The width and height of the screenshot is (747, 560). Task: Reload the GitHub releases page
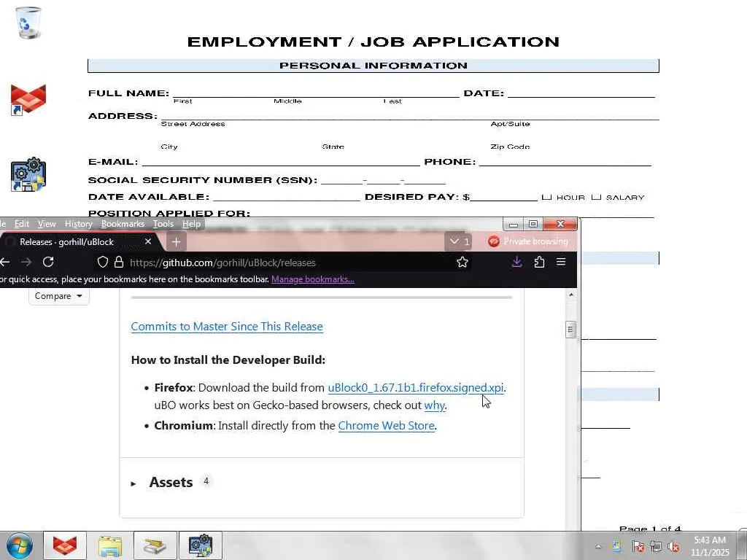point(48,262)
